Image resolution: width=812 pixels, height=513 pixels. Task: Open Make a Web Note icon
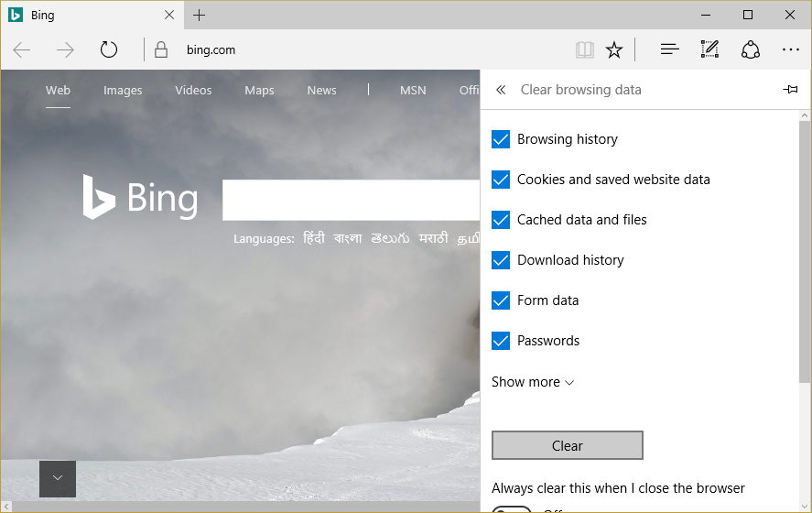[709, 49]
